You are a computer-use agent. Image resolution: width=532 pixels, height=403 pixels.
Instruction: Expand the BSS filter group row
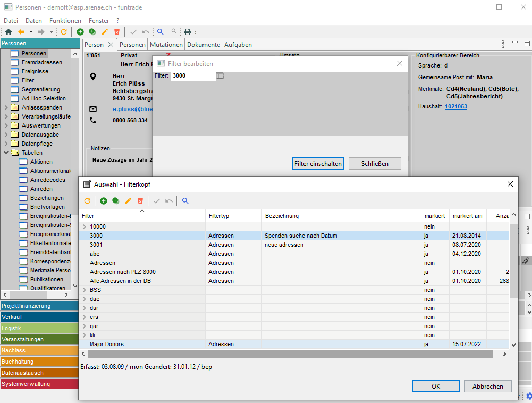[84, 290]
